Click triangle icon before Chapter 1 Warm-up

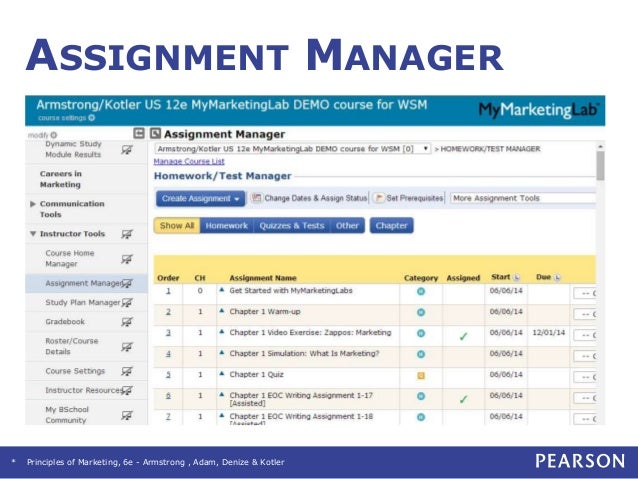(x=222, y=311)
